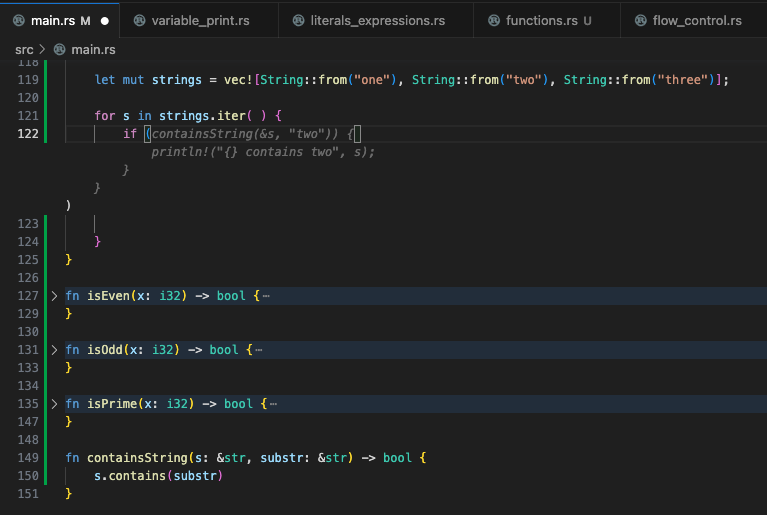The image size is (767, 515).
Task: Click the isPrime function name
Action: 113,404
